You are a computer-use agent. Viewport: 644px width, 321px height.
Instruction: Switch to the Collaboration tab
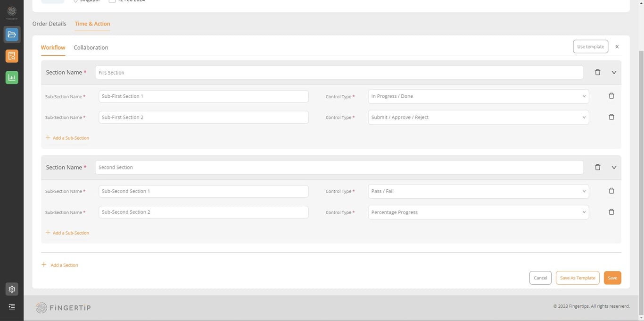coord(91,48)
